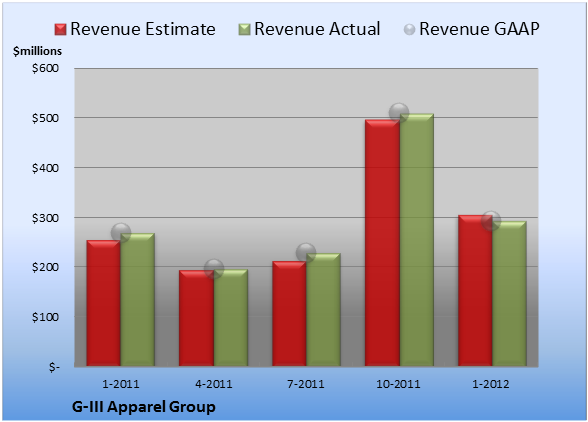This screenshot has width=588, height=422.
Task: Select the green actual bar for 1-2011
Action: [x=138, y=300]
